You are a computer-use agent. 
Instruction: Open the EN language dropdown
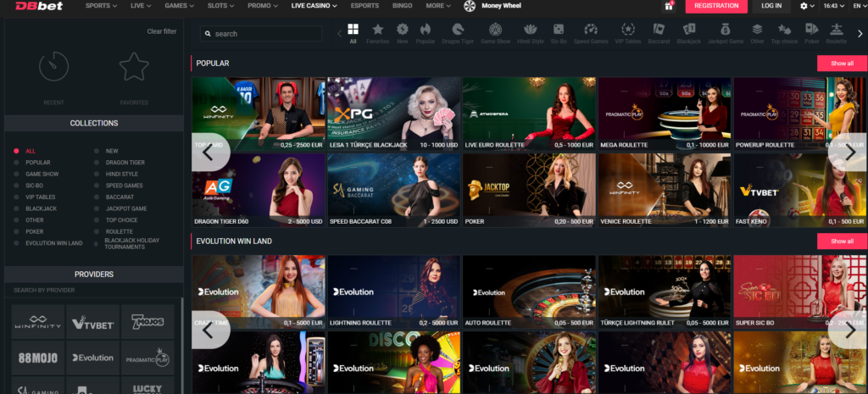tap(860, 6)
